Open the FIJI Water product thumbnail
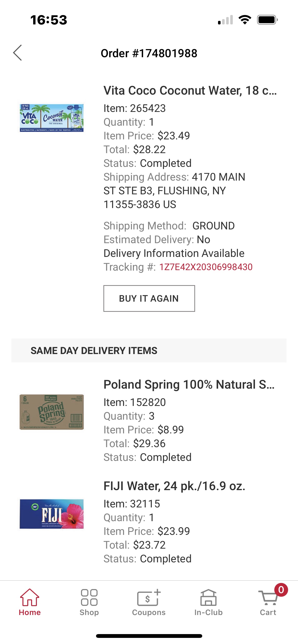The height and width of the screenshot is (644, 298). pyautogui.click(x=52, y=514)
